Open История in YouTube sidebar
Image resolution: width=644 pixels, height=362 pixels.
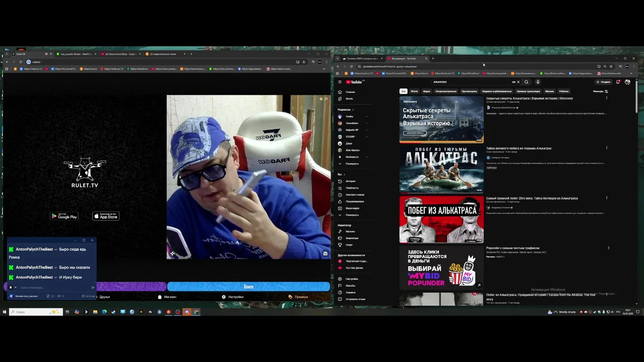point(351,181)
